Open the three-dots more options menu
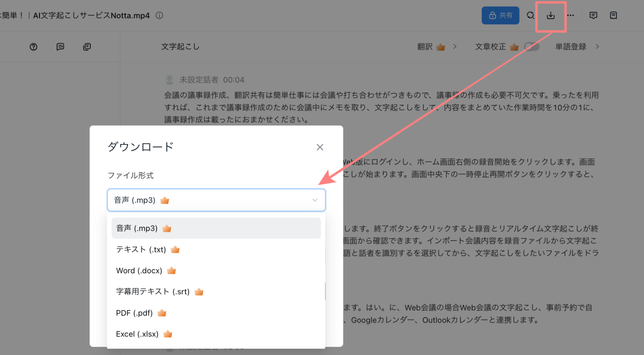Screen dimensions: 644x355 (571, 15)
